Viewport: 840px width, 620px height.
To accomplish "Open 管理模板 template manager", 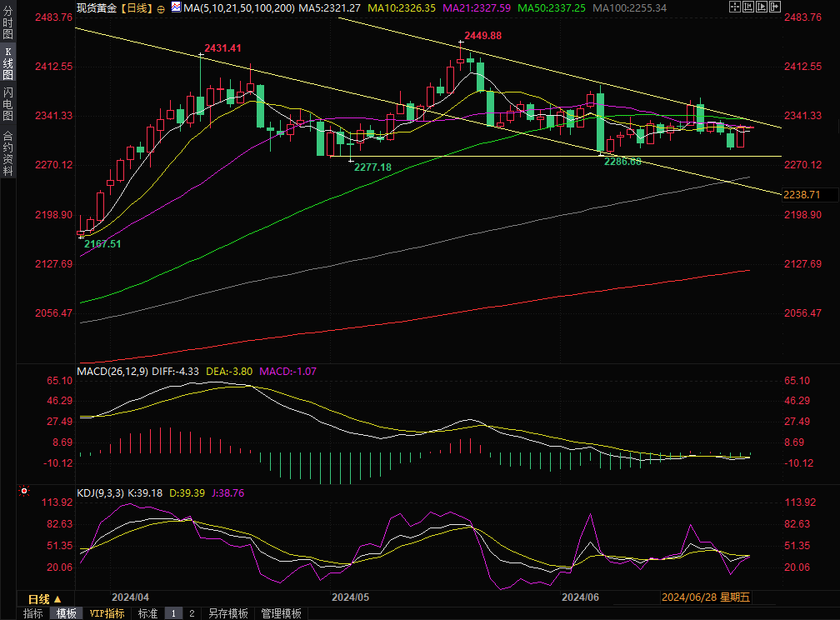I will click(x=281, y=613).
